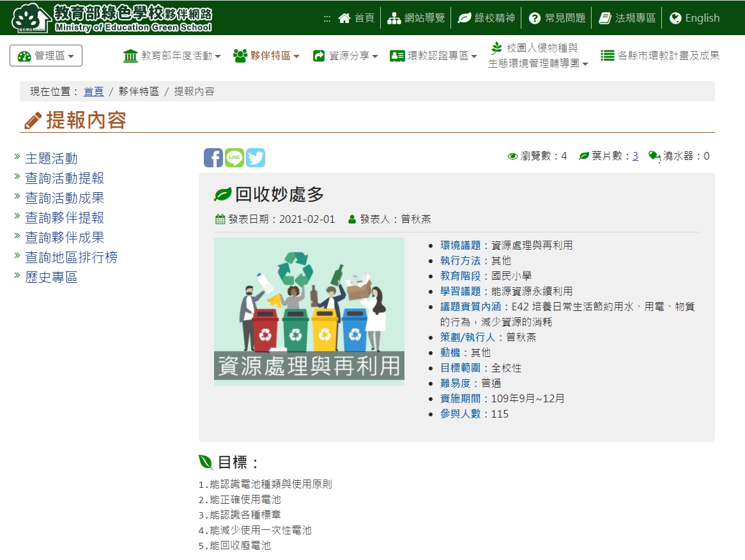Open 各縣市環教計畫及成果 menu item
Screen dimensions: 745x560
point(660,56)
